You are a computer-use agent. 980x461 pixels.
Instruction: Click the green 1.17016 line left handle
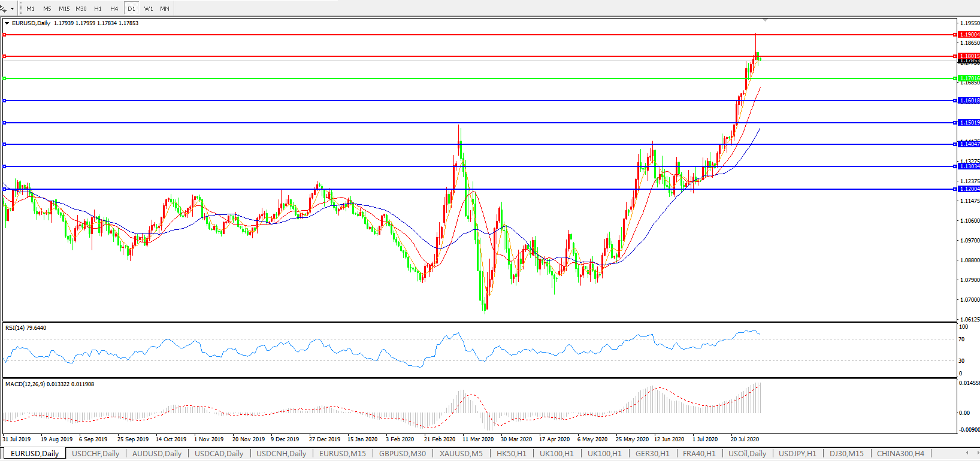(5, 78)
